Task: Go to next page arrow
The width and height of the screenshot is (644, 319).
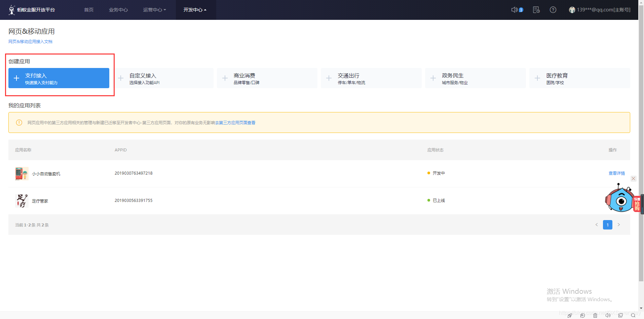Action: coord(619,225)
